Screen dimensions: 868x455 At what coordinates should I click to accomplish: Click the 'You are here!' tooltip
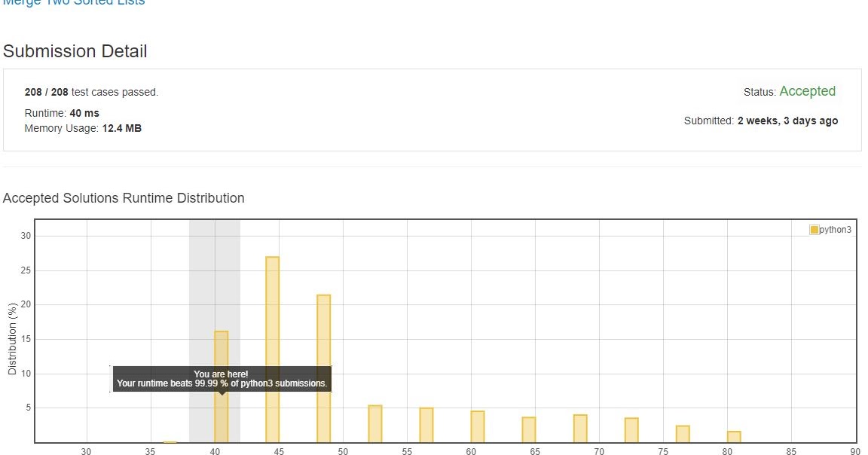[222, 379]
